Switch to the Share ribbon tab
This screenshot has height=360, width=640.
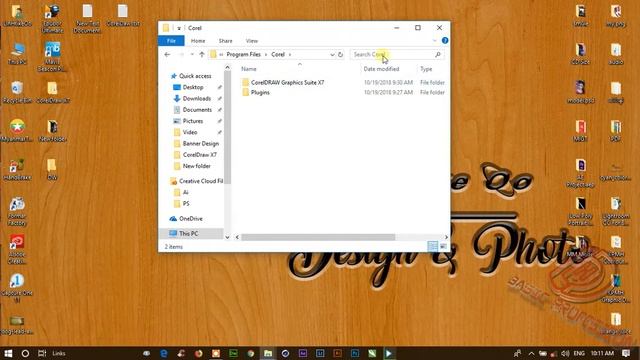click(225, 41)
